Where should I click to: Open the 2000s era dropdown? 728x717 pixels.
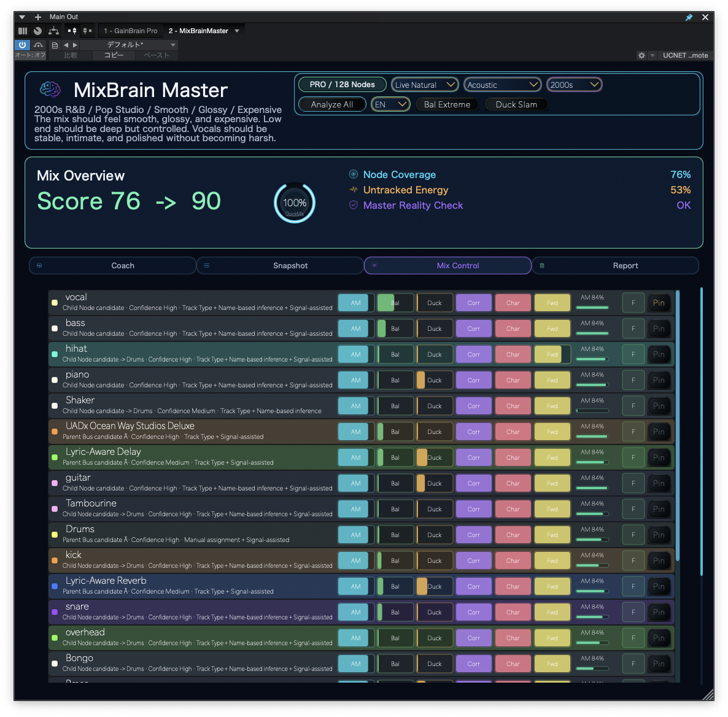pyautogui.click(x=575, y=85)
